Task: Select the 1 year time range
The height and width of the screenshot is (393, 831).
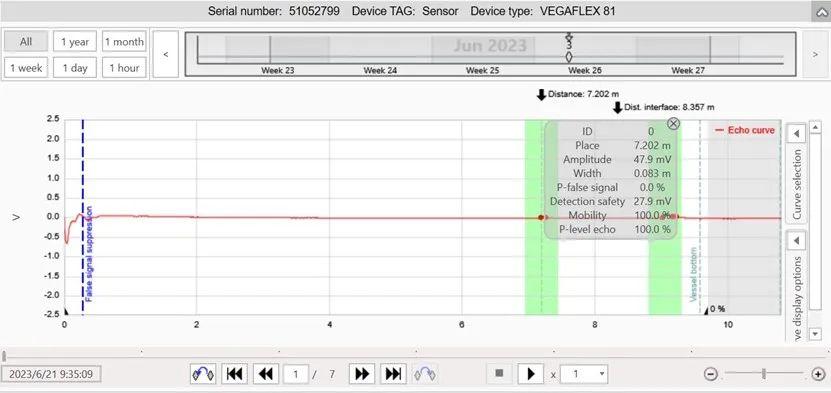Action: point(75,41)
